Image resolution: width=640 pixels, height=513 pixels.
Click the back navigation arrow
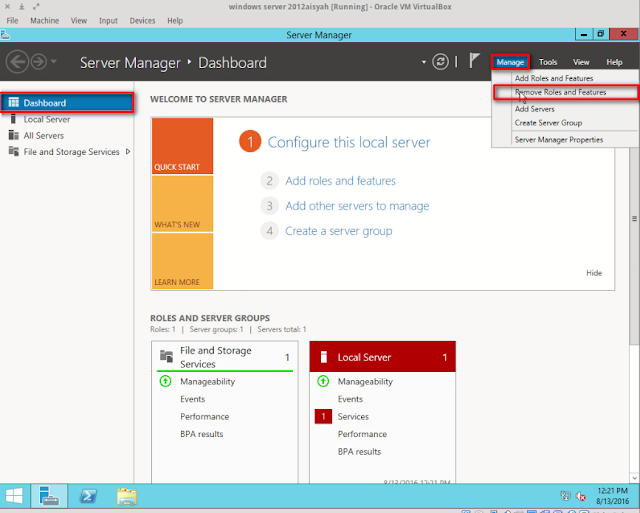pos(17,62)
